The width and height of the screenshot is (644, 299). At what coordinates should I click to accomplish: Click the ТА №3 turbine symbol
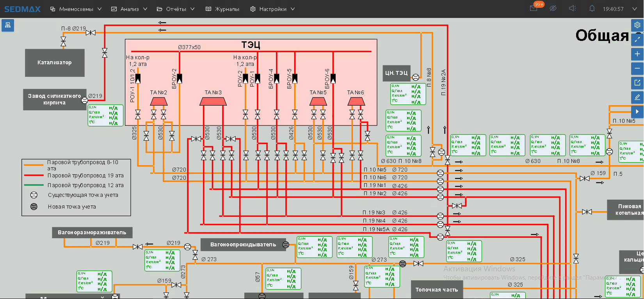coord(213,101)
